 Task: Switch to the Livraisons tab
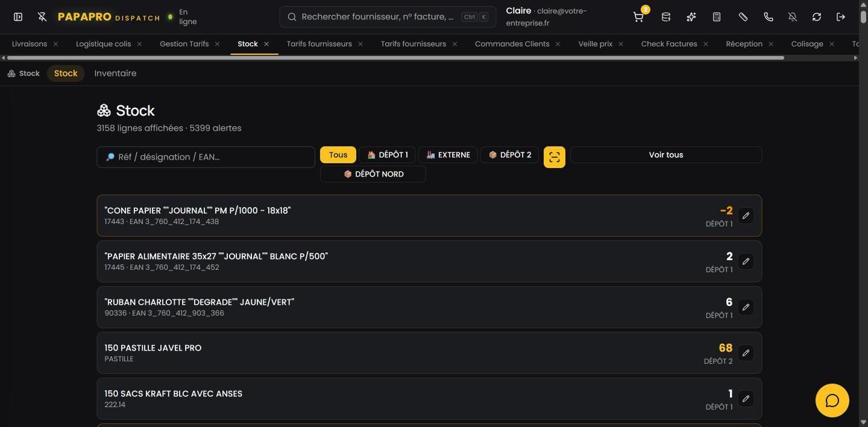click(x=30, y=44)
